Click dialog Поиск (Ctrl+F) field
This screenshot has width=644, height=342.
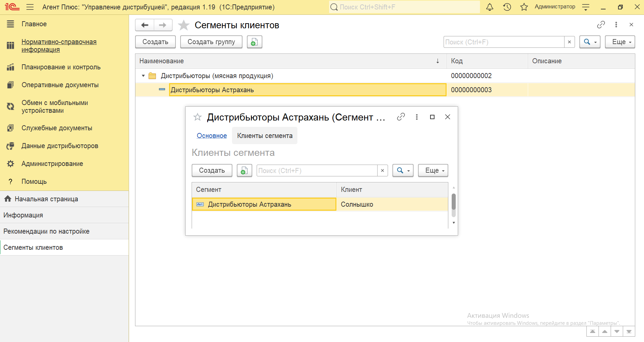pos(317,171)
